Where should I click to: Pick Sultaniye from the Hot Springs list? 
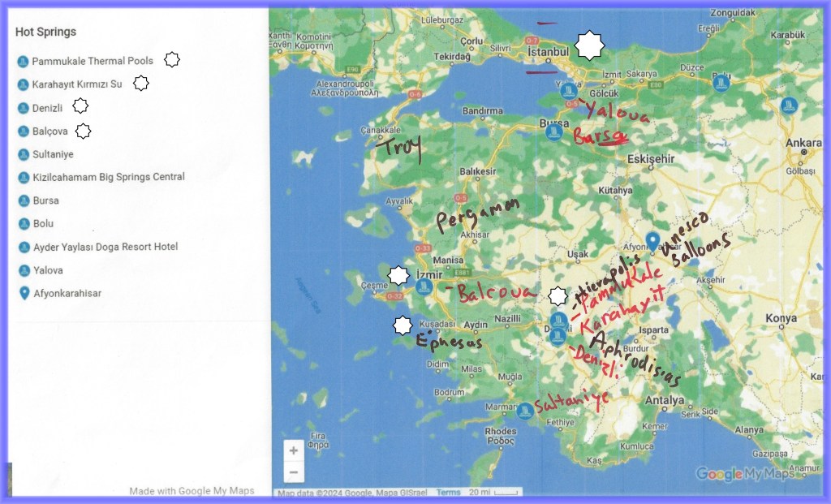point(52,153)
